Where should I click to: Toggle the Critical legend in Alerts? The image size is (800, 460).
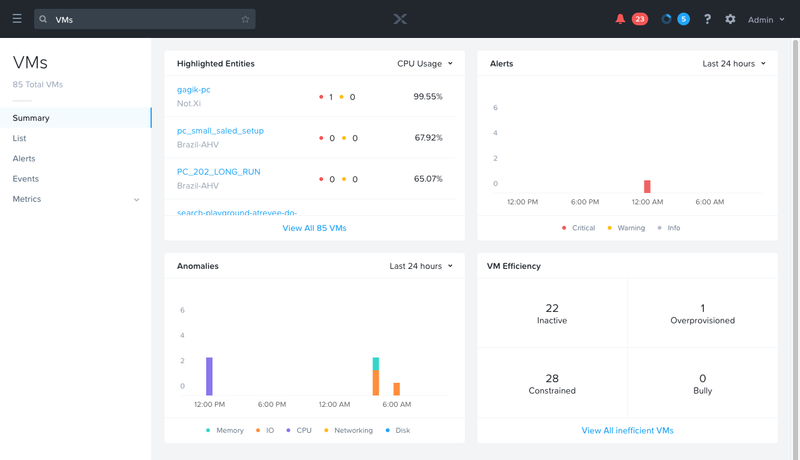(x=579, y=228)
